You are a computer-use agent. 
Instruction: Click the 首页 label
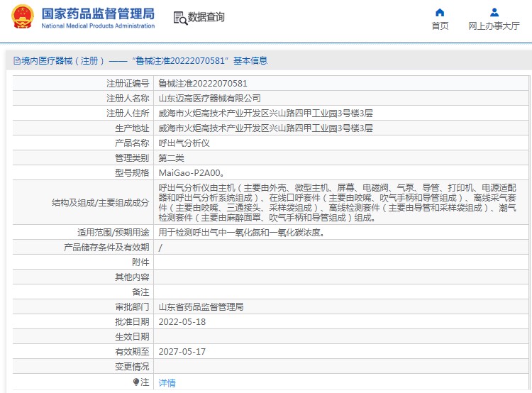coord(440,26)
